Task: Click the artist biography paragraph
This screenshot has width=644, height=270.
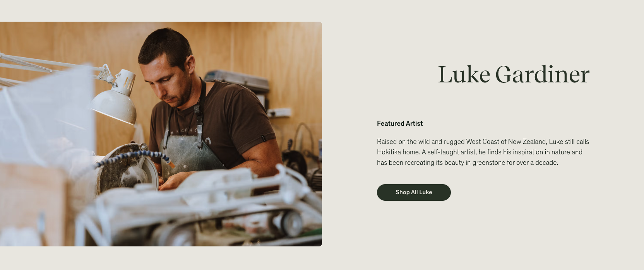Action: [483, 152]
